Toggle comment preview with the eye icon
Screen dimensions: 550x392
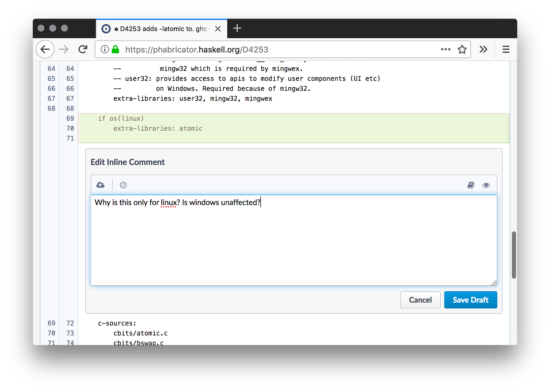pos(486,185)
